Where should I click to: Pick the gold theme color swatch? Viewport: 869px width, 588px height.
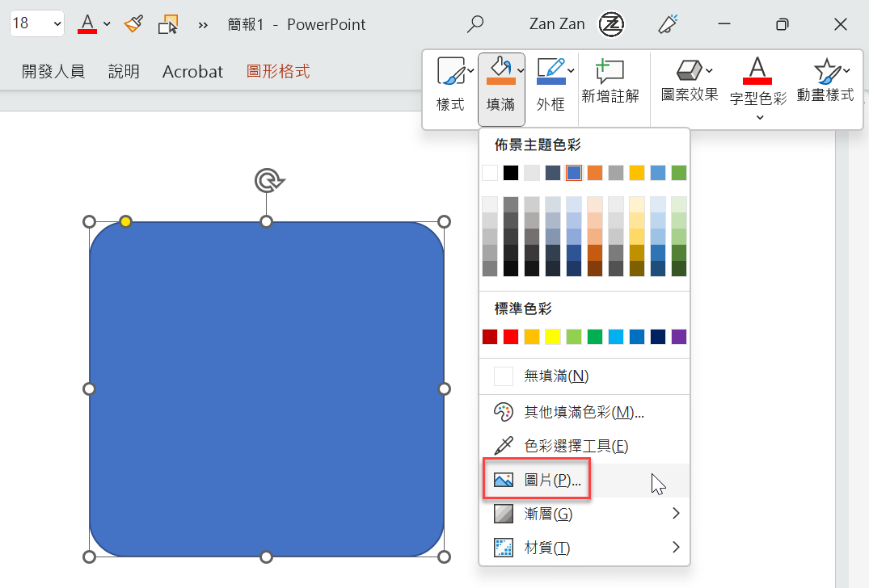[637, 173]
